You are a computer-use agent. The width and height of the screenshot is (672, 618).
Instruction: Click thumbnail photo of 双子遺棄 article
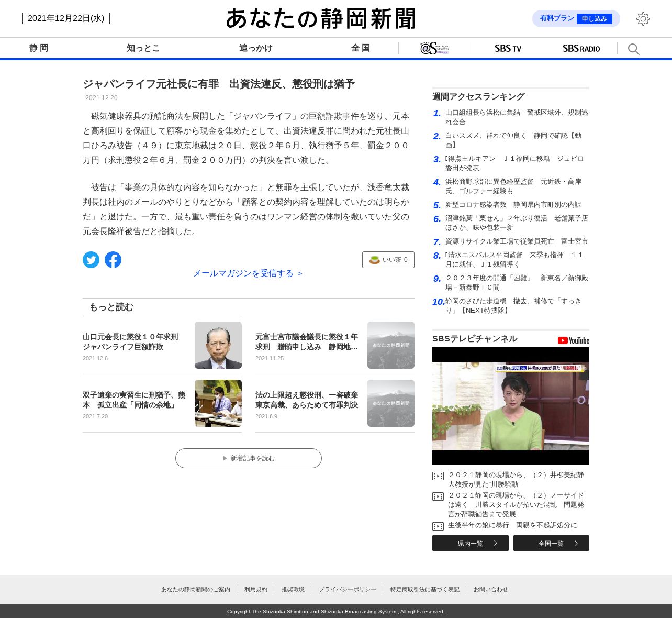pyautogui.click(x=218, y=403)
